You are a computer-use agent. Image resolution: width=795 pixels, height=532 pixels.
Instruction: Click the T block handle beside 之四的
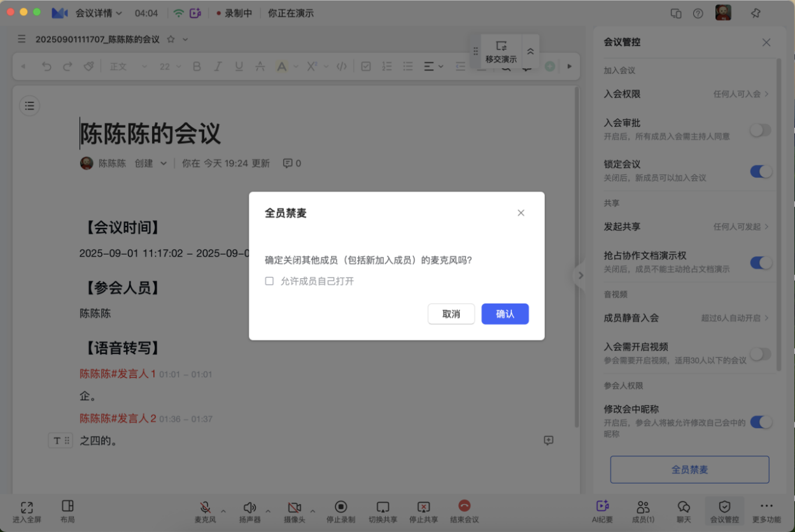click(x=60, y=440)
